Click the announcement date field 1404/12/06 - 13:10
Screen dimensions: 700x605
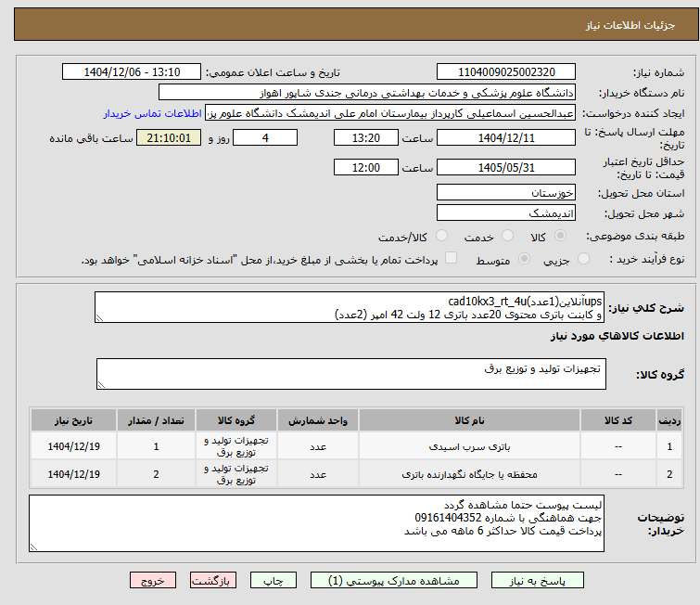(x=132, y=72)
